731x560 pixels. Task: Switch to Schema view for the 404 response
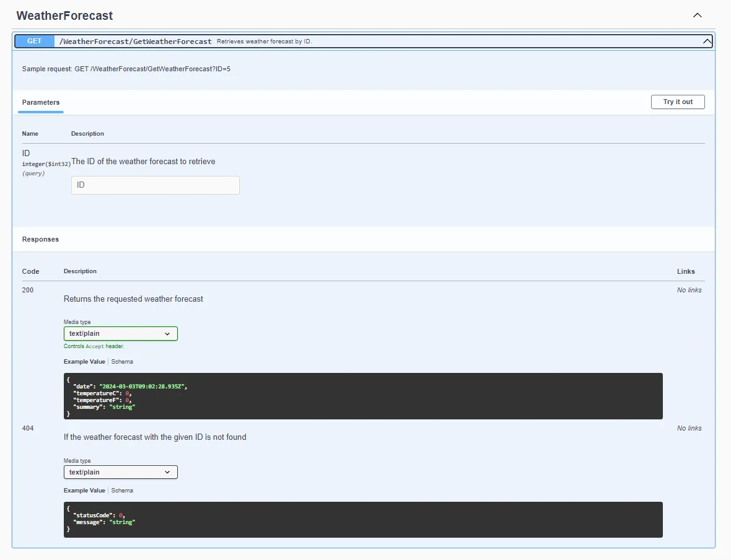[122, 491]
